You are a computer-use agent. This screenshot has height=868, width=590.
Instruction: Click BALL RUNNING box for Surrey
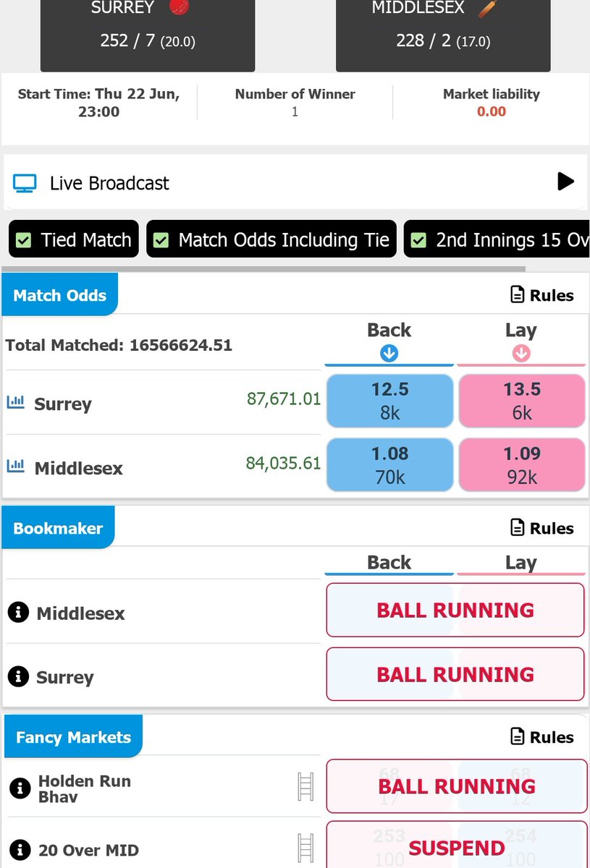[x=455, y=674]
